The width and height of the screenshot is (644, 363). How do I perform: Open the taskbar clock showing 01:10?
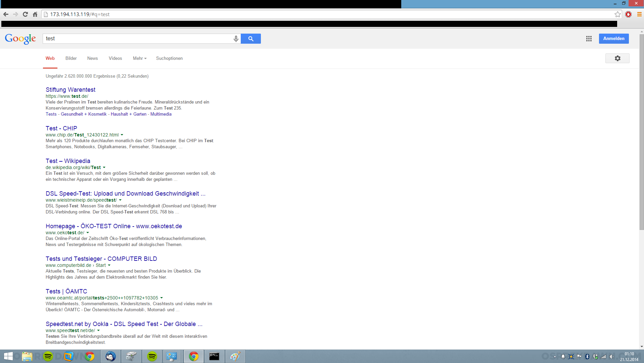point(629,357)
